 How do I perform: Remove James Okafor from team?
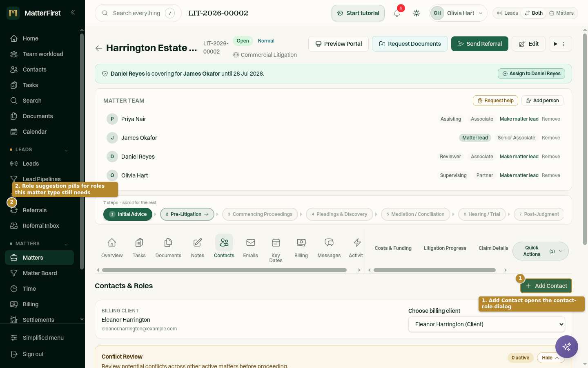(x=551, y=138)
